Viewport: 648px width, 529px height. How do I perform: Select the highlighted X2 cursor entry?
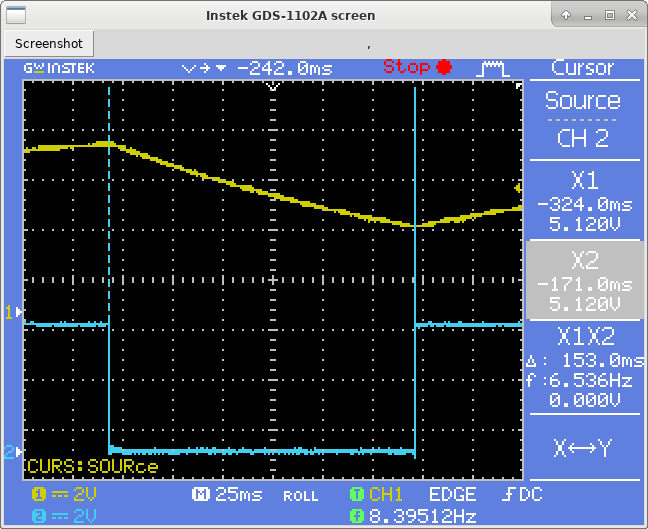coord(582,281)
